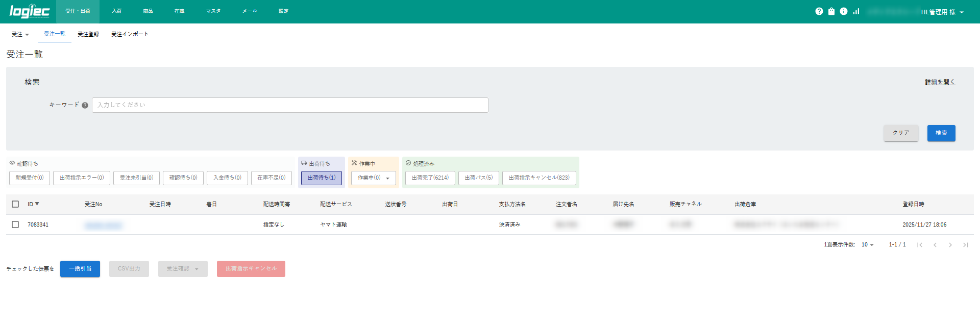Open the 在庫 menu in top navigation

179,11
